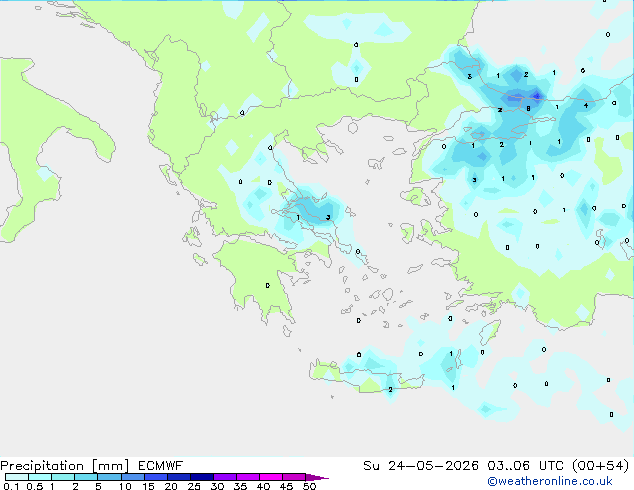634x490 pixels.
Task: Click the 'Su 24-05-2026' date text
Action: tap(421, 466)
